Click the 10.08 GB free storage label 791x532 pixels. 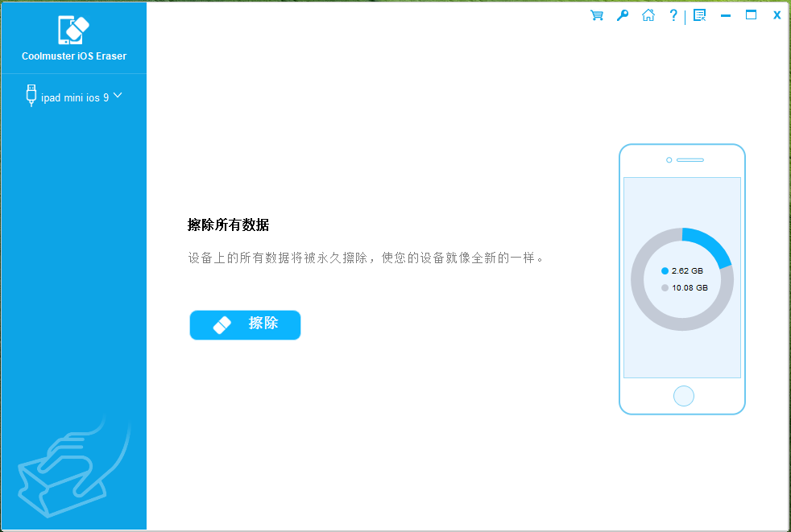(x=690, y=287)
